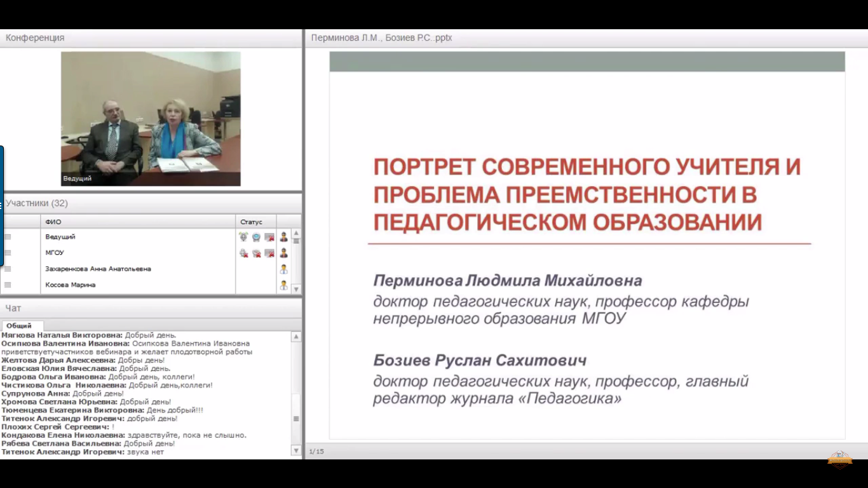Click disabled screen-share icon in МГОУ row

coord(269,253)
